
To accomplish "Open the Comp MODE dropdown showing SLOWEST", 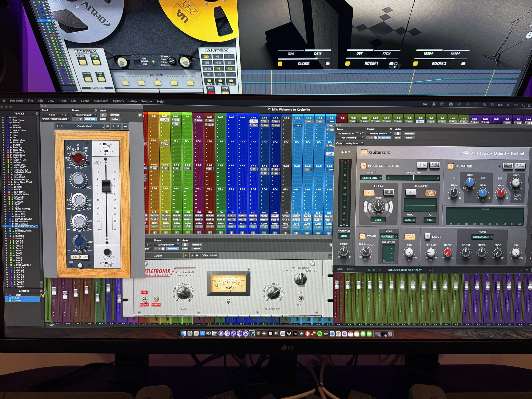I will [x=389, y=236].
